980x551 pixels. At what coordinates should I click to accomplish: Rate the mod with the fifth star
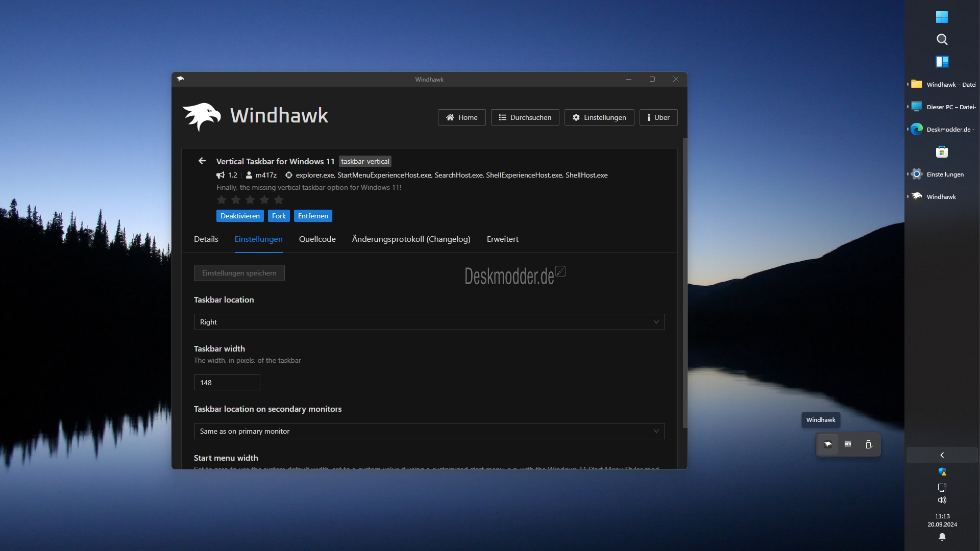279,199
